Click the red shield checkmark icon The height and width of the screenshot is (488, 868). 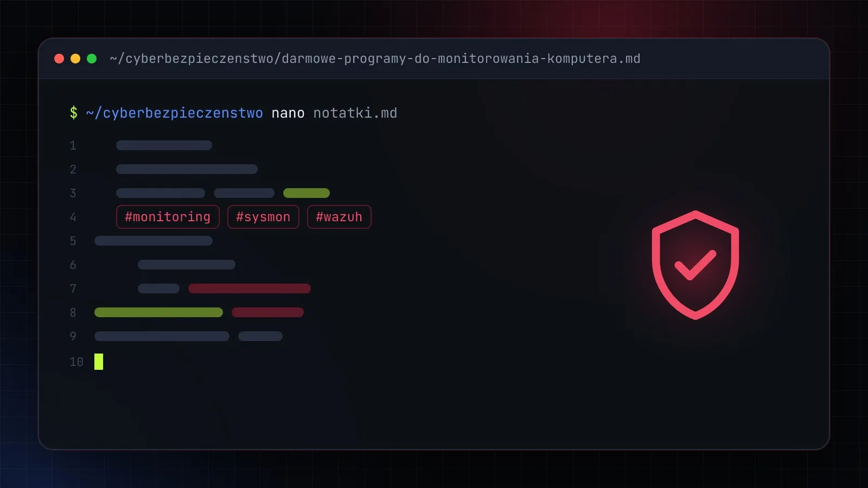coord(695,265)
